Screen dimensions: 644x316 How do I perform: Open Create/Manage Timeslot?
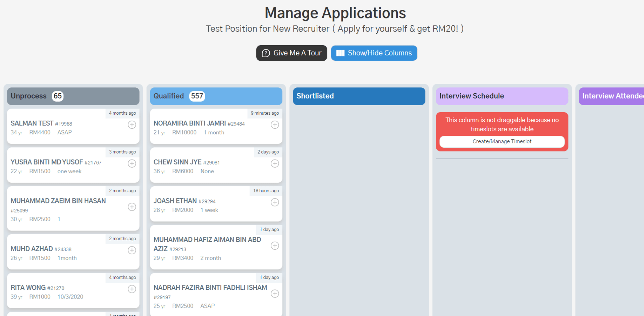(502, 141)
